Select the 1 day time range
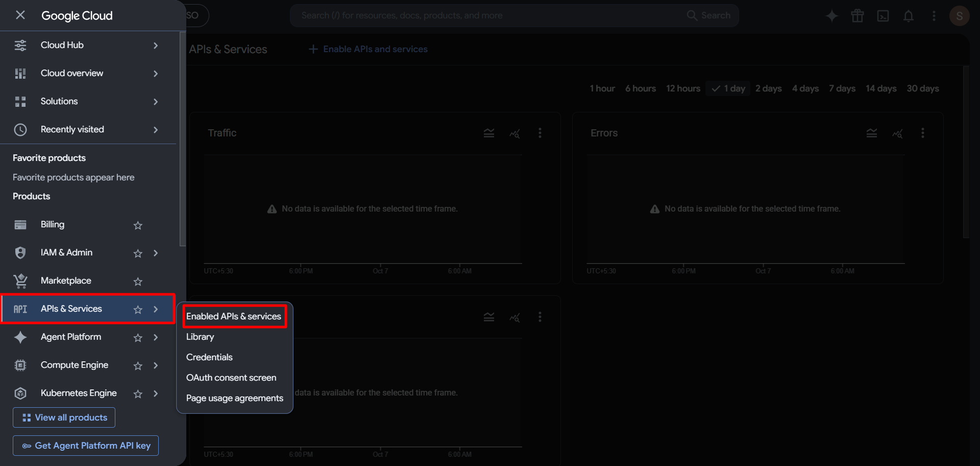 coord(728,88)
